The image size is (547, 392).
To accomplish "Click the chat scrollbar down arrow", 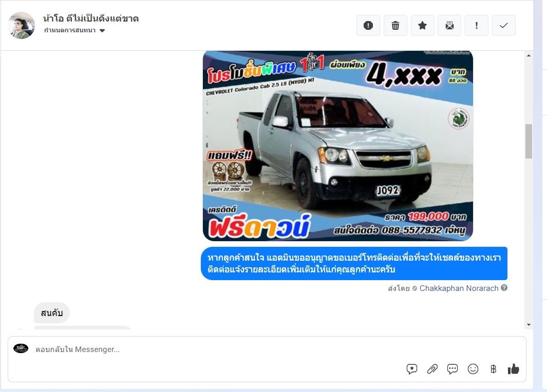I will coord(529,324).
